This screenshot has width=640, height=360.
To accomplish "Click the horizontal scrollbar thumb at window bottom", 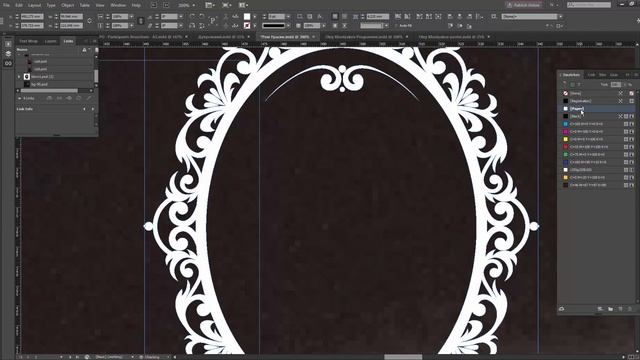I will [x=403, y=357].
